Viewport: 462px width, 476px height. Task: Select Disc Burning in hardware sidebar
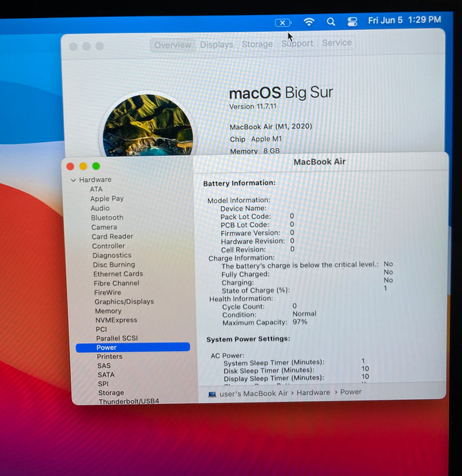114,265
